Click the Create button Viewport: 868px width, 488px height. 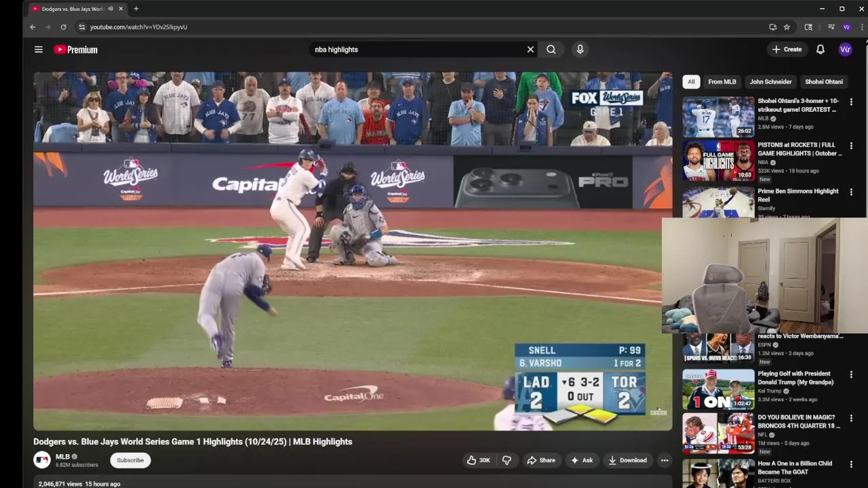(787, 49)
